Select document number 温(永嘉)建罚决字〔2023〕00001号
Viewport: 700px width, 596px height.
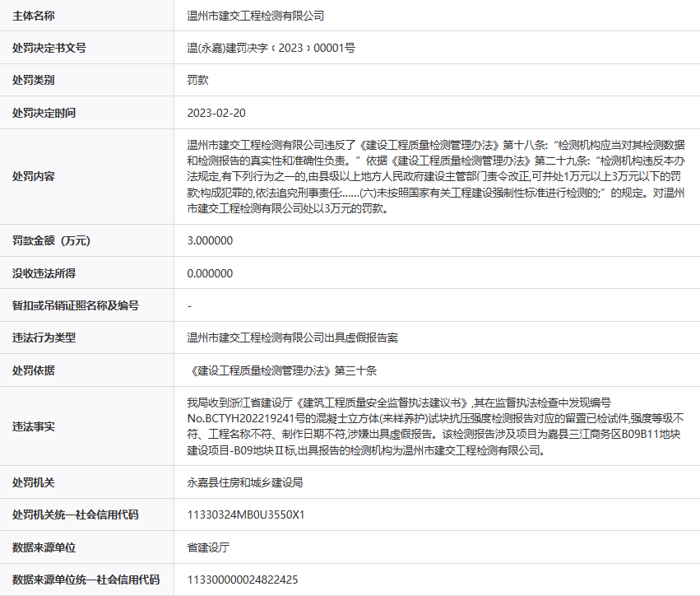click(x=271, y=48)
